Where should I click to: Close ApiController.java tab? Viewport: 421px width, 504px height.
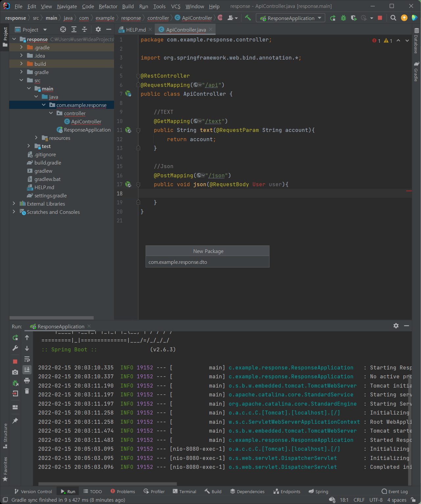coord(211,29)
